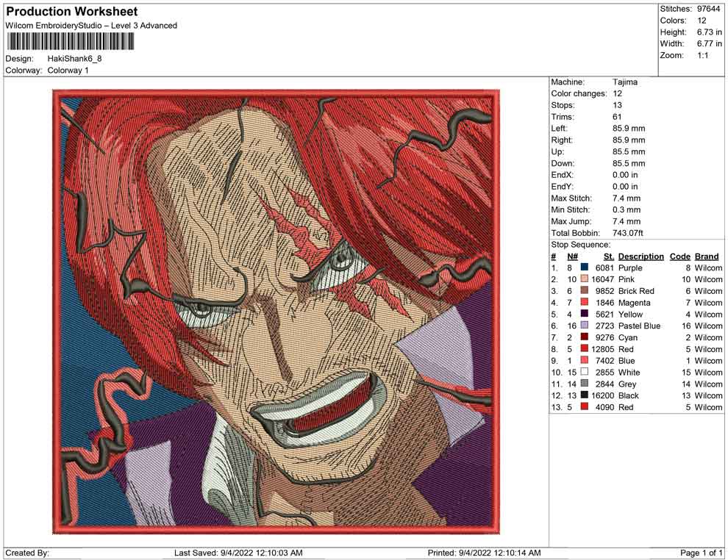Click the Magenta color swatch in row 4

[x=584, y=302]
